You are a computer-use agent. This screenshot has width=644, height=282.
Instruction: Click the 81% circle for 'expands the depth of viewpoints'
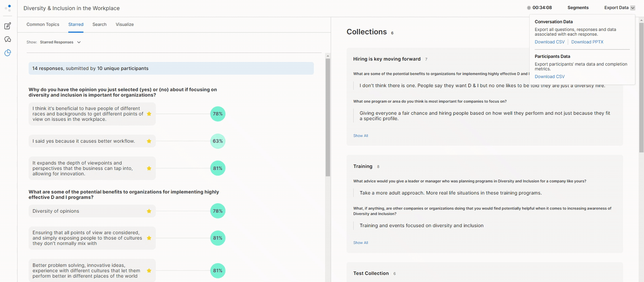click(x=218, y=168)
